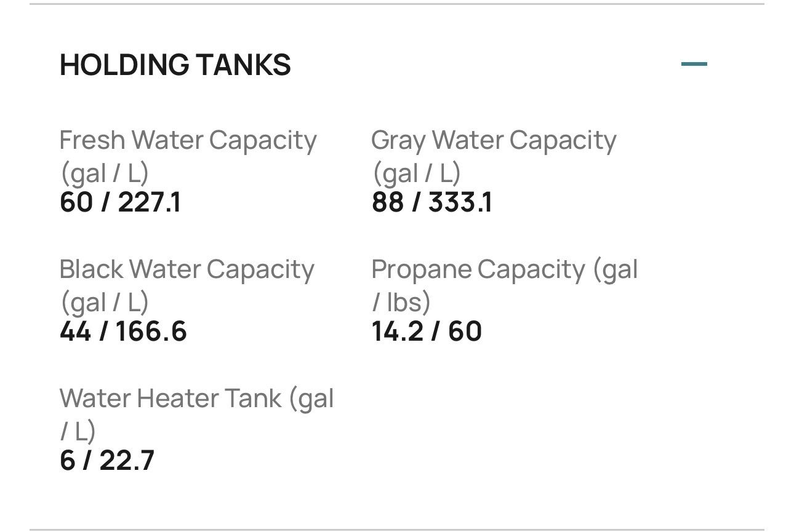This screenshot has height=532, width=794.
Task: Click the (gal / L) unit under Gray Water
Action: pyautogui.click(x=416, y=173)
